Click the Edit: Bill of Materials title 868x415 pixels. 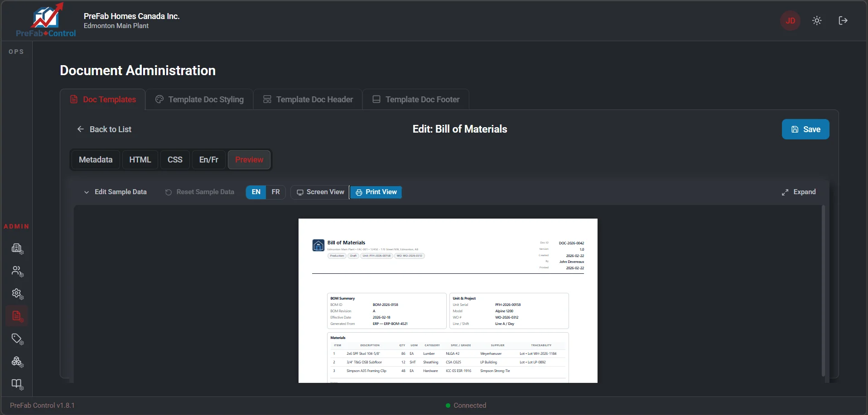(460, 129)
